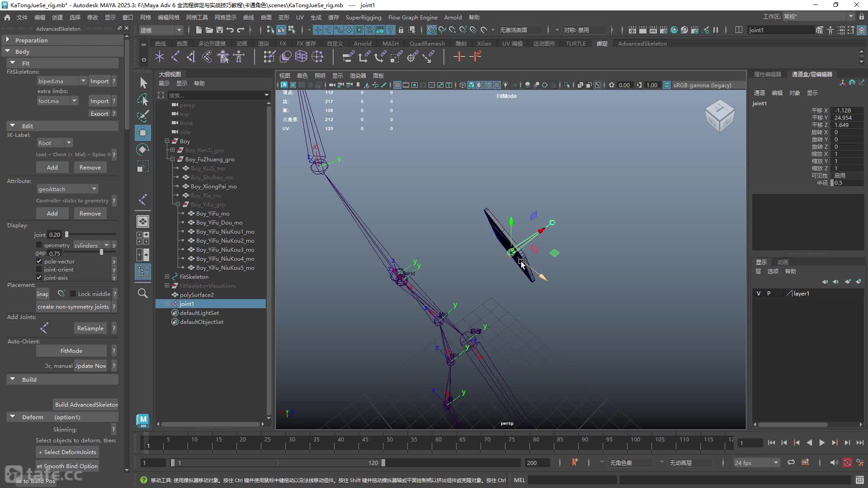Toggle the pole-vector checkbox
This screenshot has width=868, height=488.
[39, 261]
